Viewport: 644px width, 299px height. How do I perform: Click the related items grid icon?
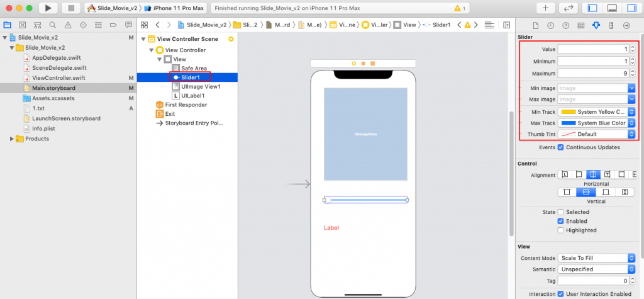tap(144, 25)
